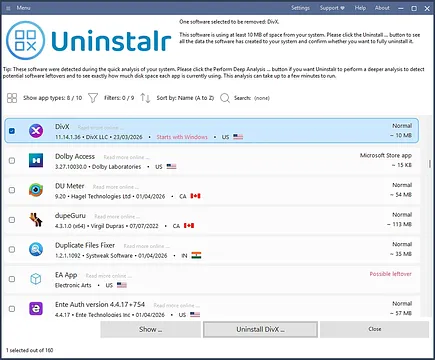Open Read more online for Duplicate Files Fixer

point(147,246)
